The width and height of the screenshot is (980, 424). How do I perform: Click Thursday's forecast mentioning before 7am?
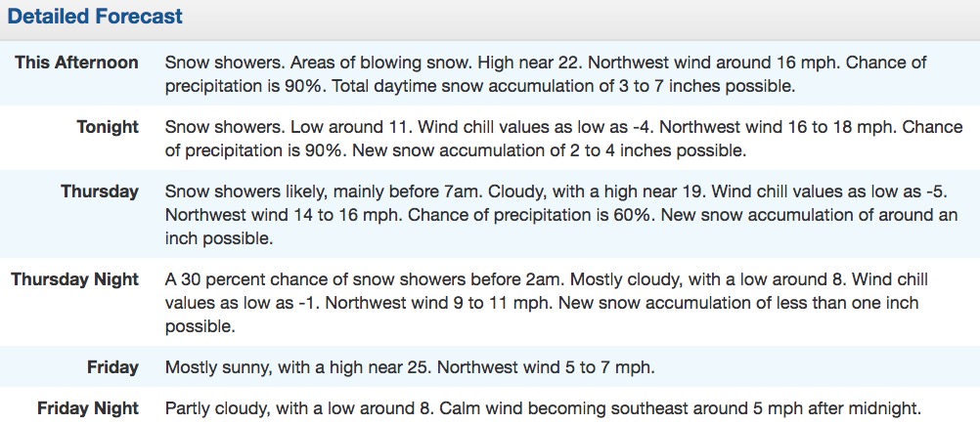561,215
